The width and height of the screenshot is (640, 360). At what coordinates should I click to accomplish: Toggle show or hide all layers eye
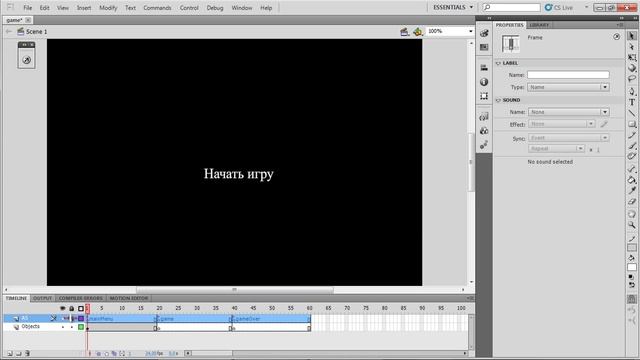[62, 308]
